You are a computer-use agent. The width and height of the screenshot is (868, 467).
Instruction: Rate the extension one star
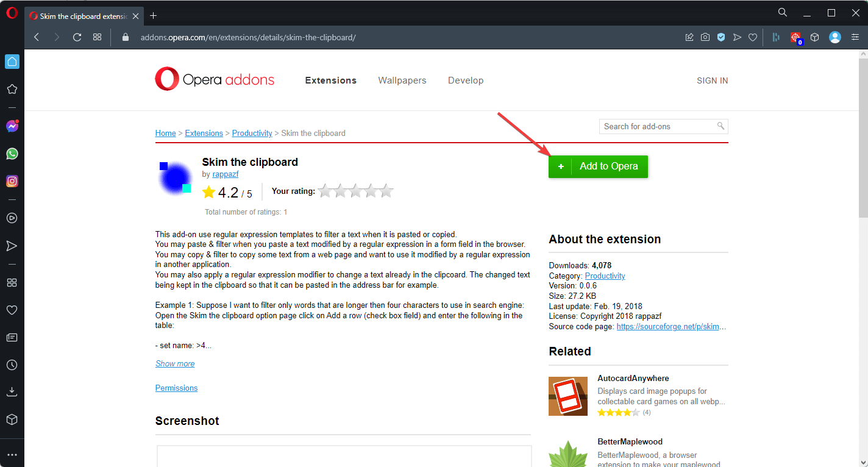pos(325,191)
